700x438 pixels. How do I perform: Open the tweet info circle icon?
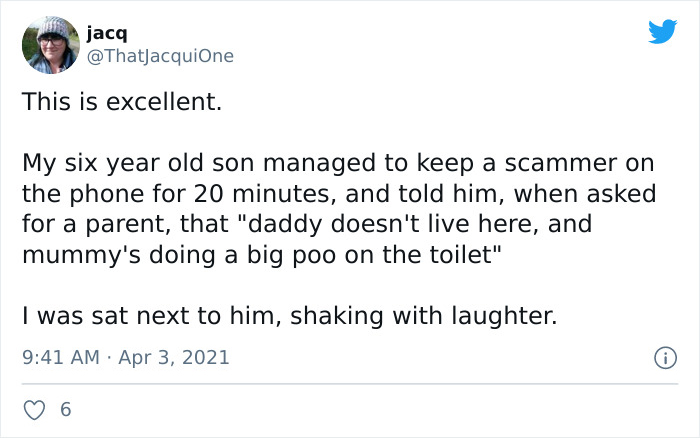(x=662, y=357)
